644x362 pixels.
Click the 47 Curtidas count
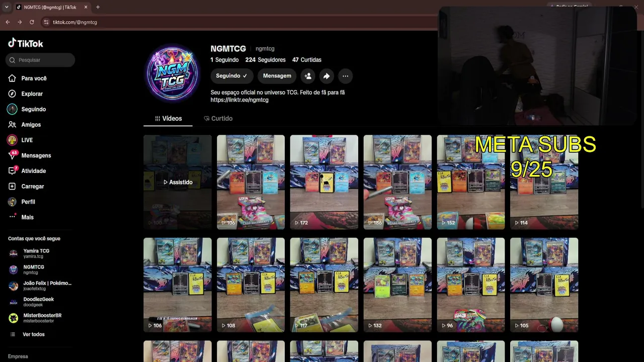click(307, 60)
